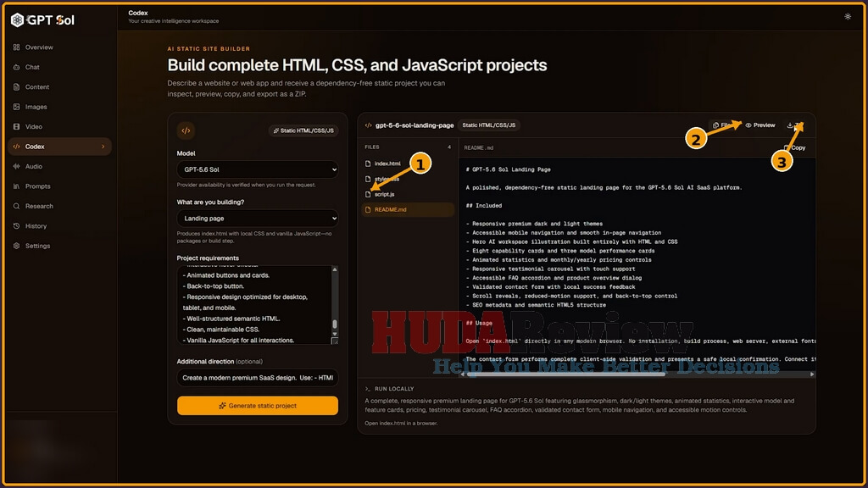Click the code viewer scroll left arrow

tap(462, 374)
